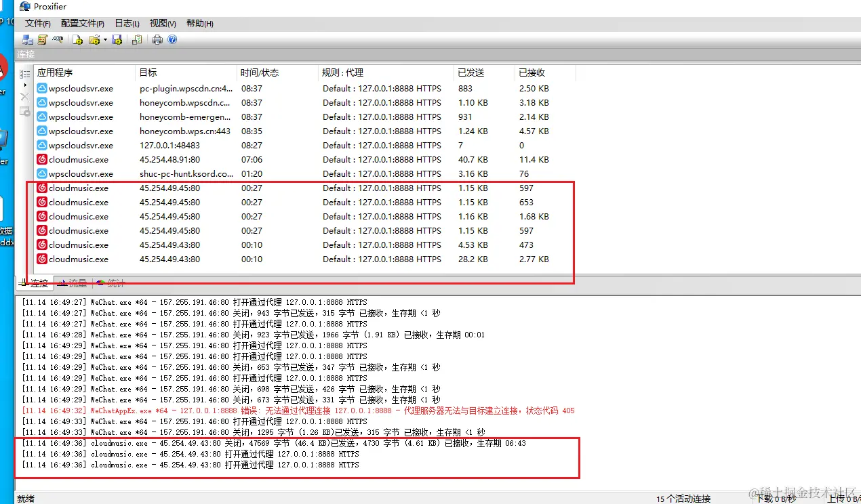Click target honeycomb.wps.cn:443 cell
The height and width of the screenshot is (504, 861).
coord(184,131)
